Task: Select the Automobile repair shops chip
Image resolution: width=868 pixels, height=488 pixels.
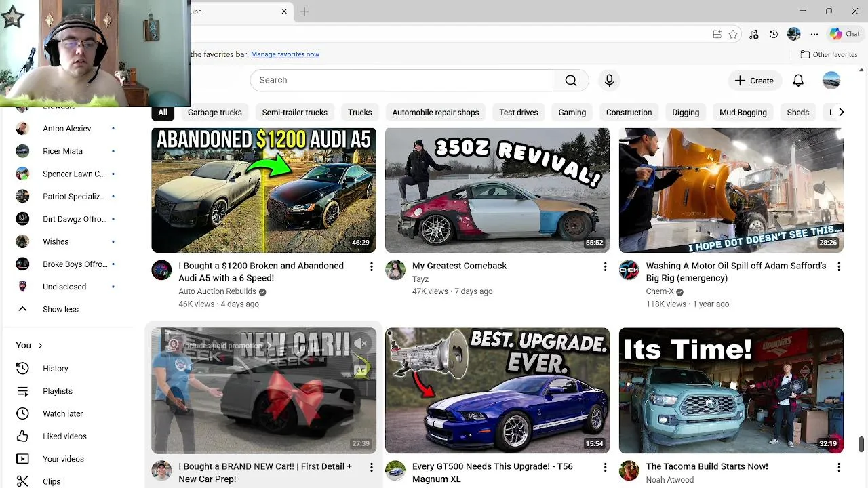Action: coord(435,113)
